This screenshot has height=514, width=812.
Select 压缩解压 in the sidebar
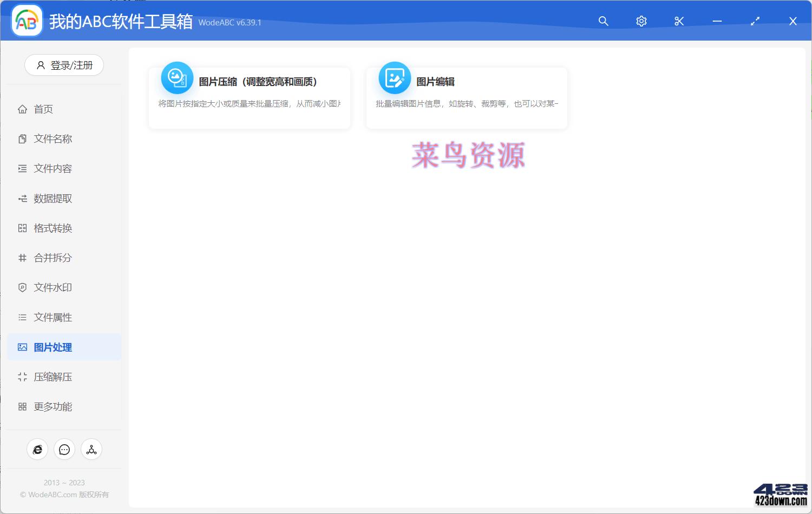coord(53,377)
